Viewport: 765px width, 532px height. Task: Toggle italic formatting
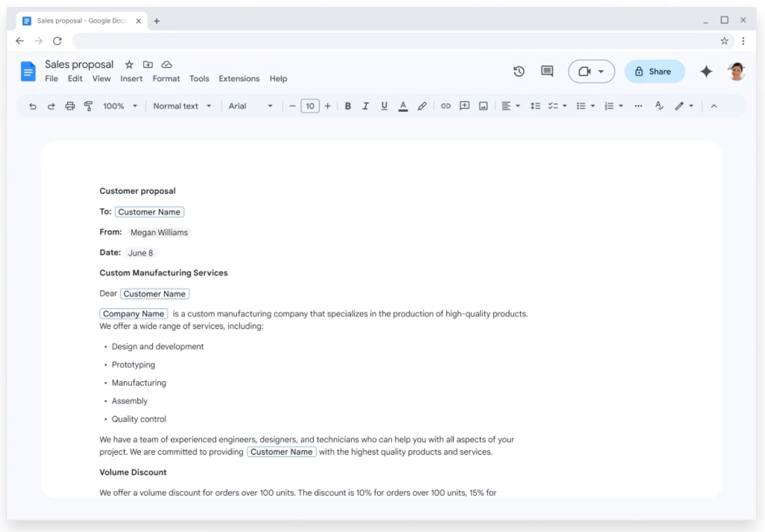point(366,106)
